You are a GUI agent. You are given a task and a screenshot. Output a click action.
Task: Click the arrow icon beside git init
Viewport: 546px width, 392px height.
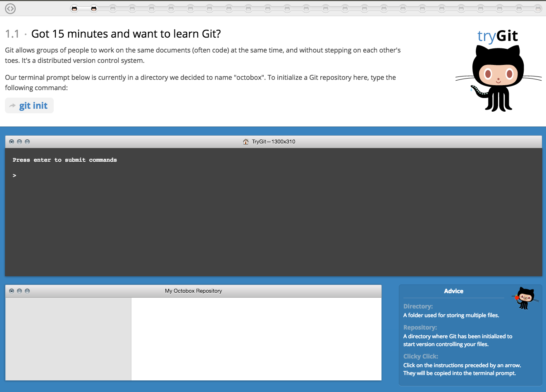coord(12,106)
